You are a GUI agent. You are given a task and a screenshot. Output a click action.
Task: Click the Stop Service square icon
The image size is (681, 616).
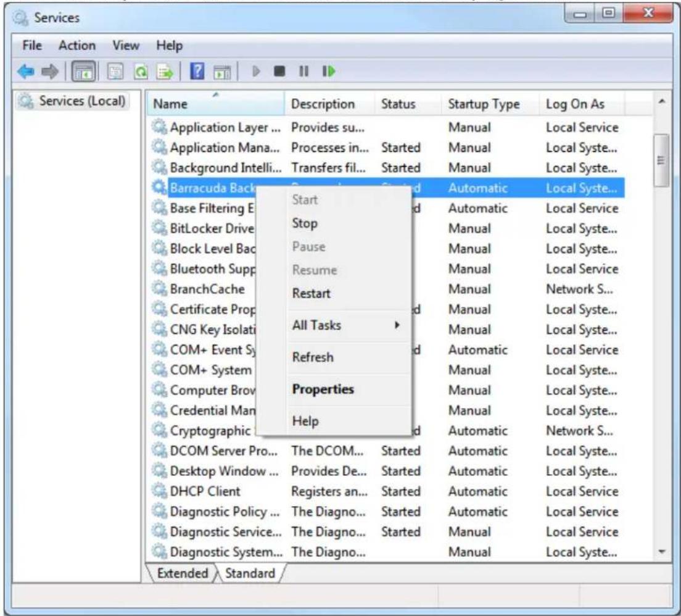click(279, 71)
